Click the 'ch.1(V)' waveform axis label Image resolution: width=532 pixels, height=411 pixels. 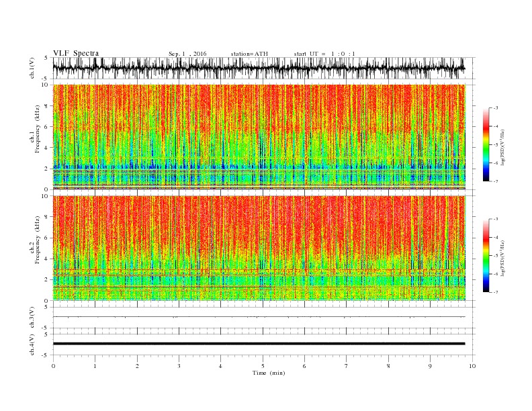(x=32, y=68)
